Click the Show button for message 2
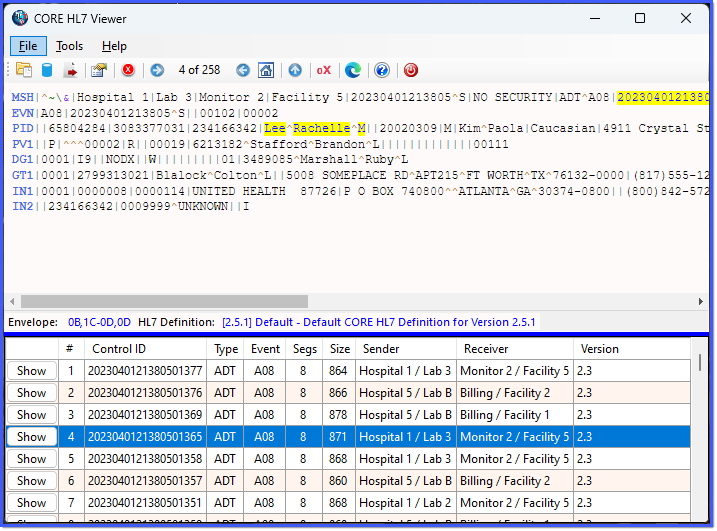This screenshot has height=531, width=717. (x=32, y=392)
